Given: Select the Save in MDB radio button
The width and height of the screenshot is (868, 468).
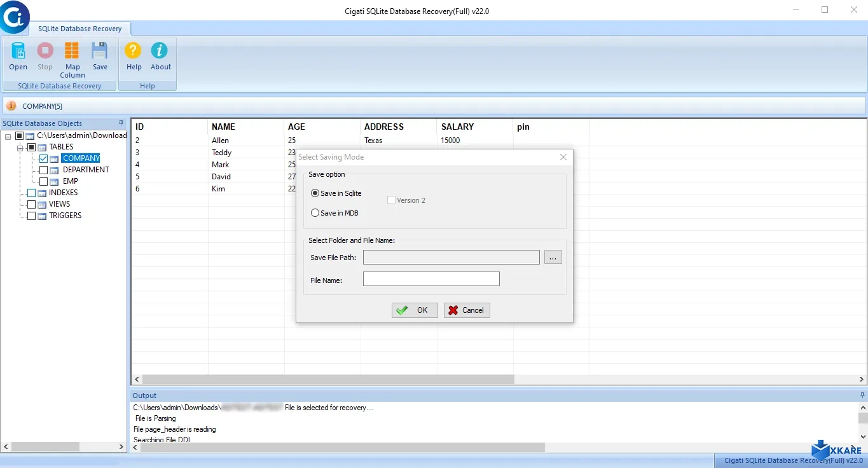Looking at the screenshot, I should click(x=315, y=213).
